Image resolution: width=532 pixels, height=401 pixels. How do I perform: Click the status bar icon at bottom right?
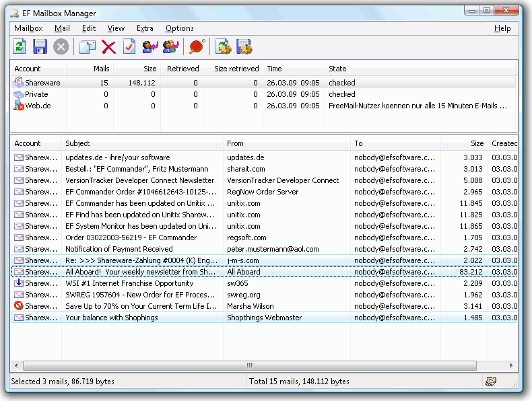point(491,381)
